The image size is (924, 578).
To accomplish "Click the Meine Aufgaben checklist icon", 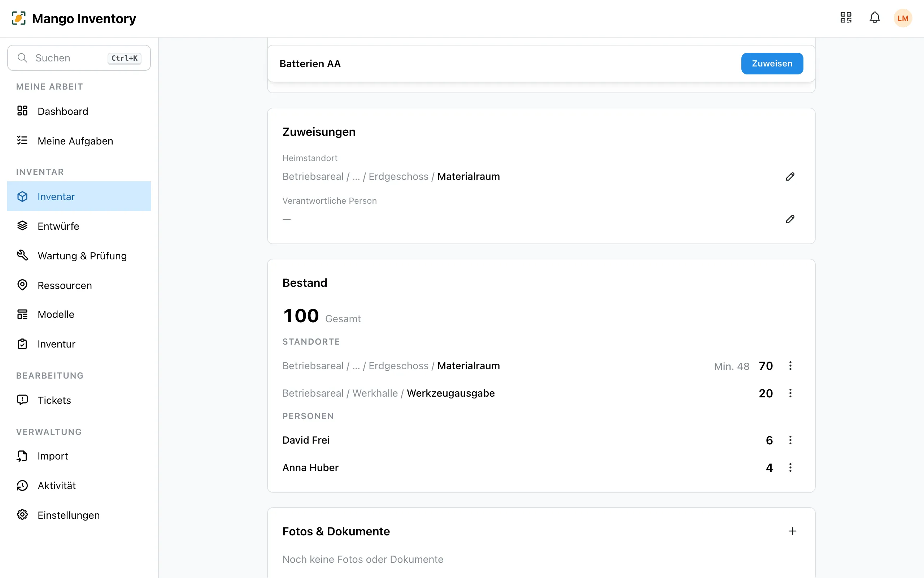I will [22, 140].
